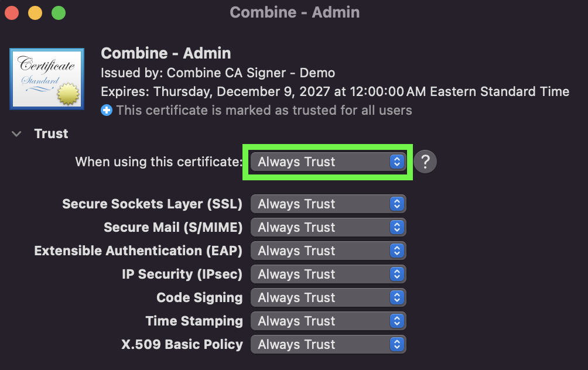Screen dimensions: 588x370
Task: Click the stepper arrows on SSL popup
Action: click(x=396, y=204)
